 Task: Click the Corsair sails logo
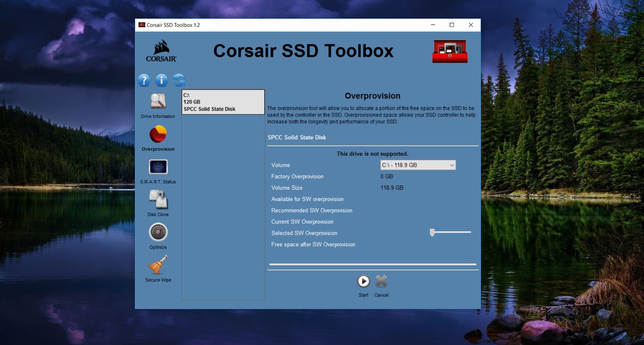tap(161, 51)
